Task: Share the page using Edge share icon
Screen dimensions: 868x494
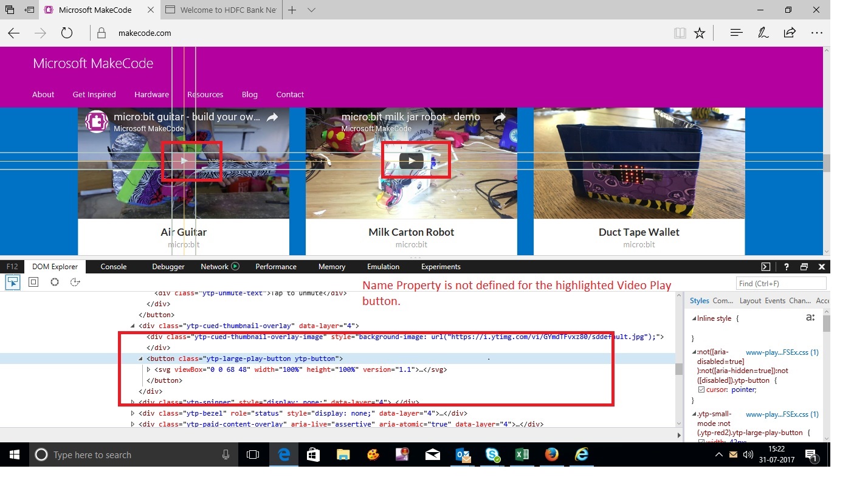Action: [789, 33]
